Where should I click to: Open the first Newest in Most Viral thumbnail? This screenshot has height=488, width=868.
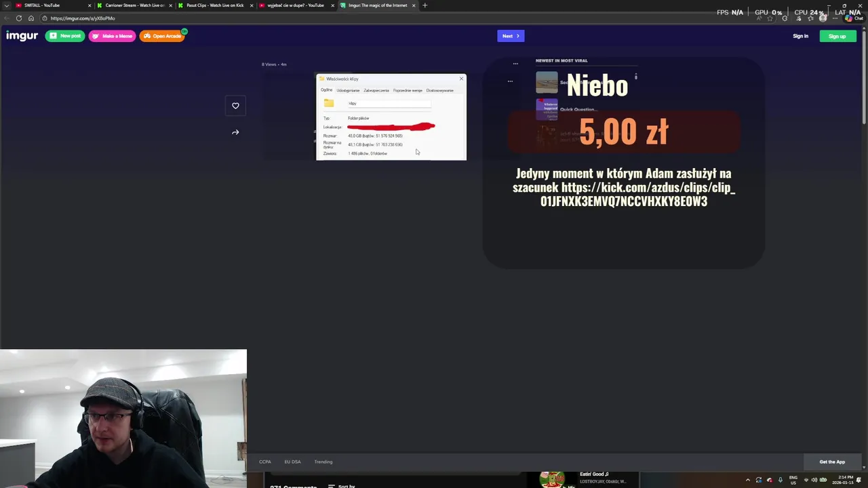coord(547,83)
